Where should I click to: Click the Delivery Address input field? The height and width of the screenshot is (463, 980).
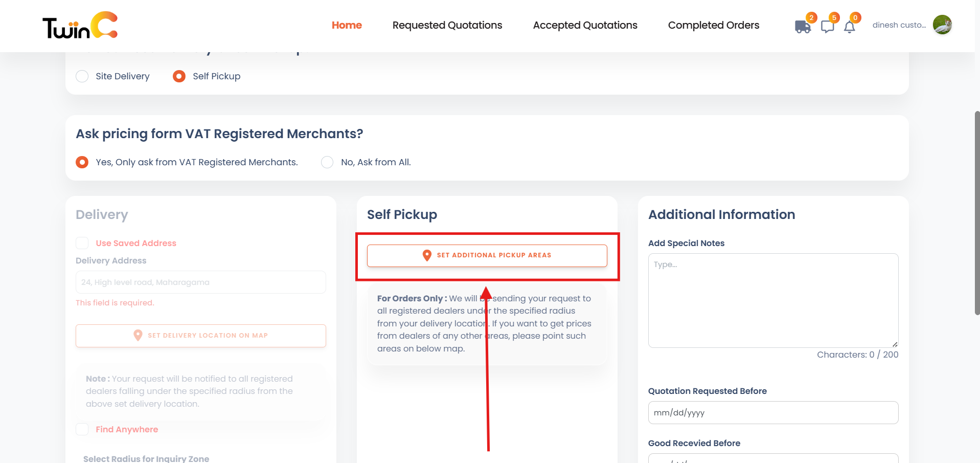[x=201, y=282]
